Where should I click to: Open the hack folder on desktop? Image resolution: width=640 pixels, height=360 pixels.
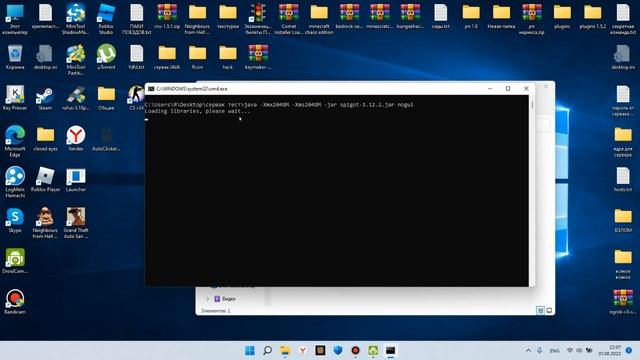[x=228, y=56]
